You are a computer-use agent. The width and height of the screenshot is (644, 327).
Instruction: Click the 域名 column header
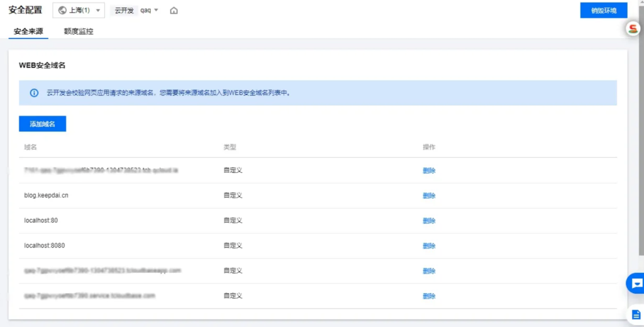[30, 147]
